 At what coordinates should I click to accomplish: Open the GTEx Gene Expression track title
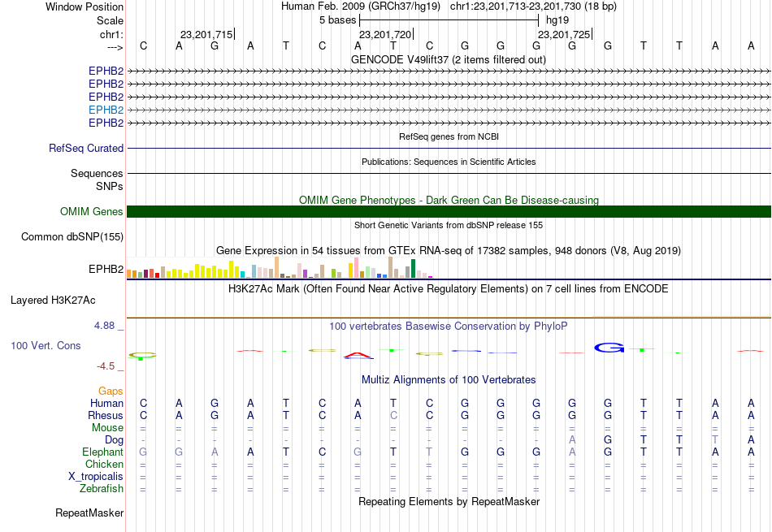449,250
